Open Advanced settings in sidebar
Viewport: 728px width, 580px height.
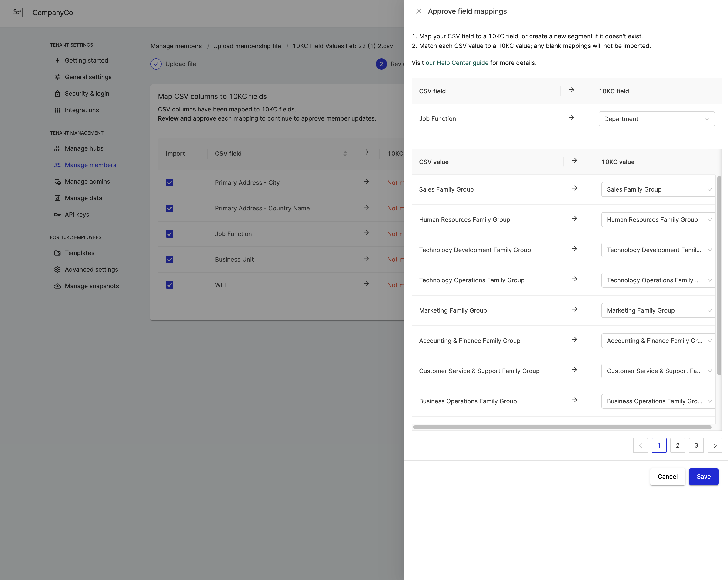[x=91, y=270]
